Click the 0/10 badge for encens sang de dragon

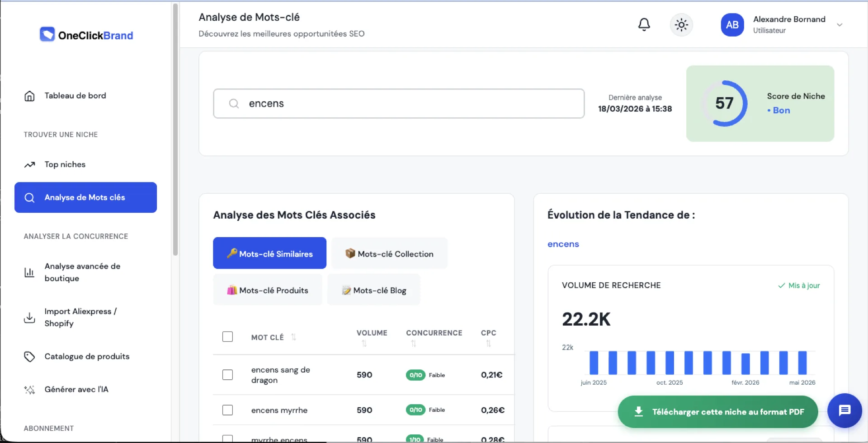(x=415, y=375)
